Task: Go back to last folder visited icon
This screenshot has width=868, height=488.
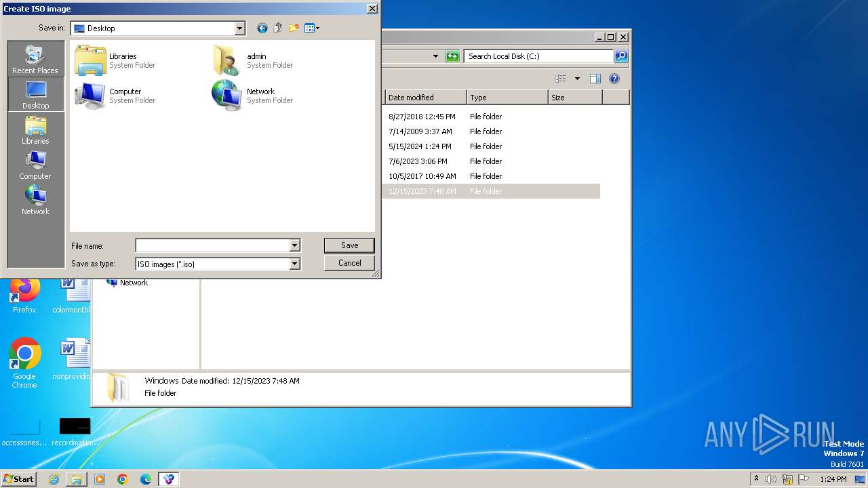Action: [262, 28]
